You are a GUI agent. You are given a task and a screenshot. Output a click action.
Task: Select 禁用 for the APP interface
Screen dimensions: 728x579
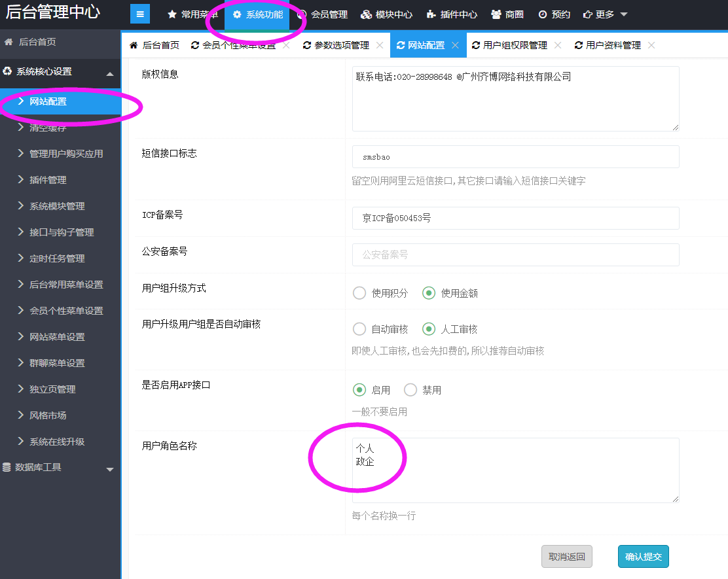click(x=410, y=390)
